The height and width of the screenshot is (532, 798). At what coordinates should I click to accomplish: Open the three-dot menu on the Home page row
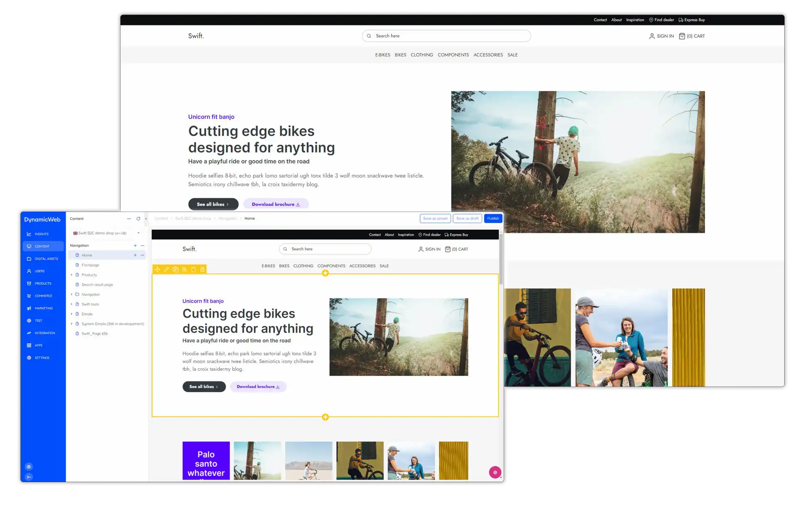point(143,255)
